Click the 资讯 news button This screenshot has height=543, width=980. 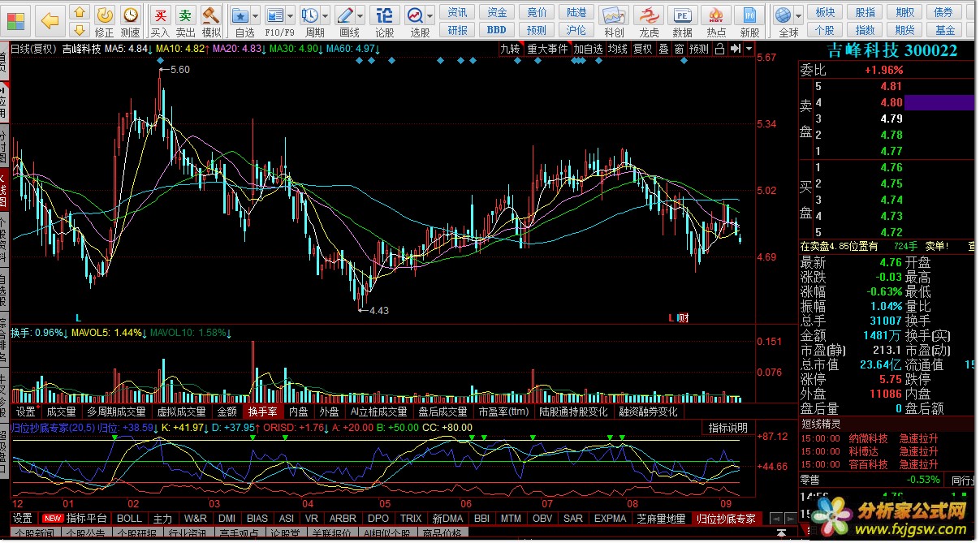pyautogui.click(x=458, y=12)
